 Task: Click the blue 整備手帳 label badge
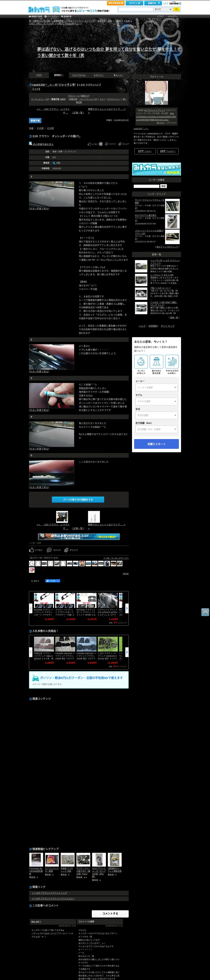(x=35, y=121)
